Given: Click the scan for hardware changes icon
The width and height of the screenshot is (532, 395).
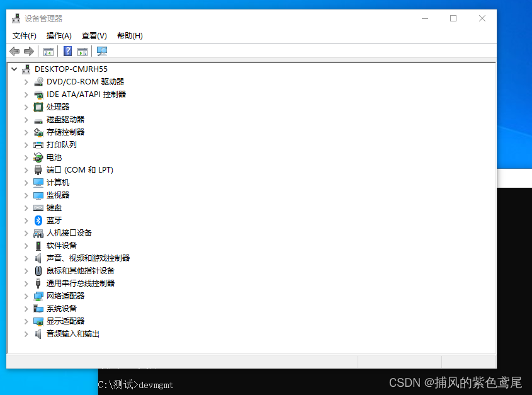Looking at the screenshot, I should (x=102, y=51).
